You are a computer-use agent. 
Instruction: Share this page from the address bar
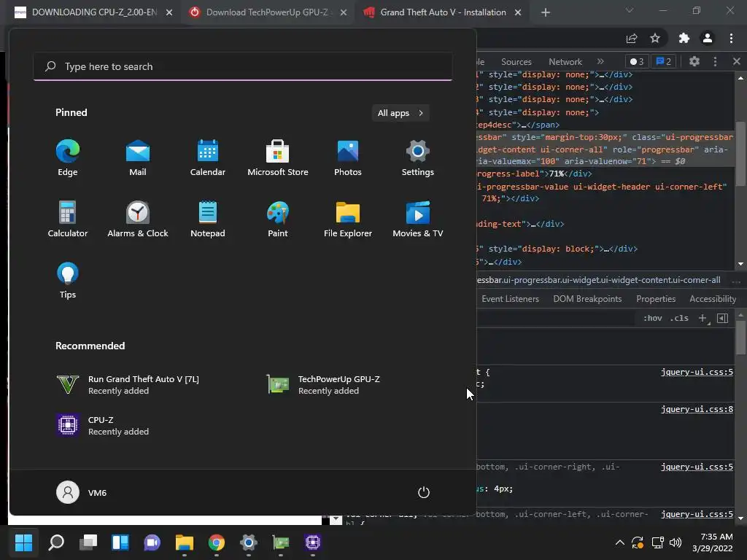click(632, 39)
